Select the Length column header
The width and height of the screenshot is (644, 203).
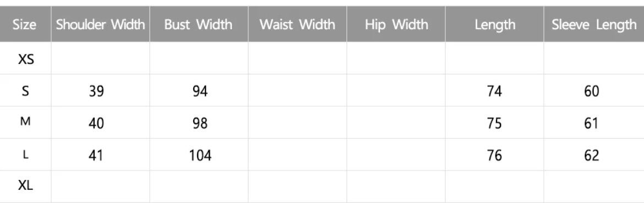tap(495, 25)
